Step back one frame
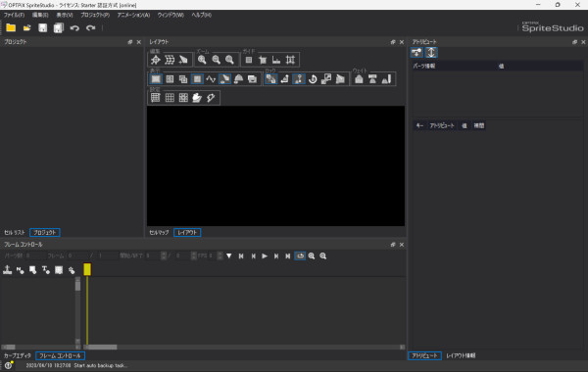This screenshot has width=588, height=372. point(253,256)
